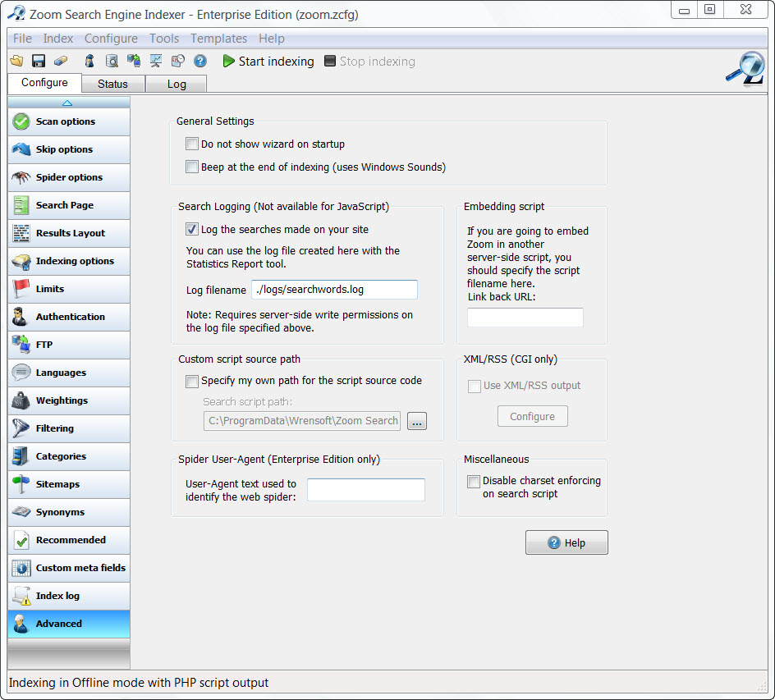Select FTP in the sidebar
Viewport: 775px width, 700px height.
tap(69, 345)
